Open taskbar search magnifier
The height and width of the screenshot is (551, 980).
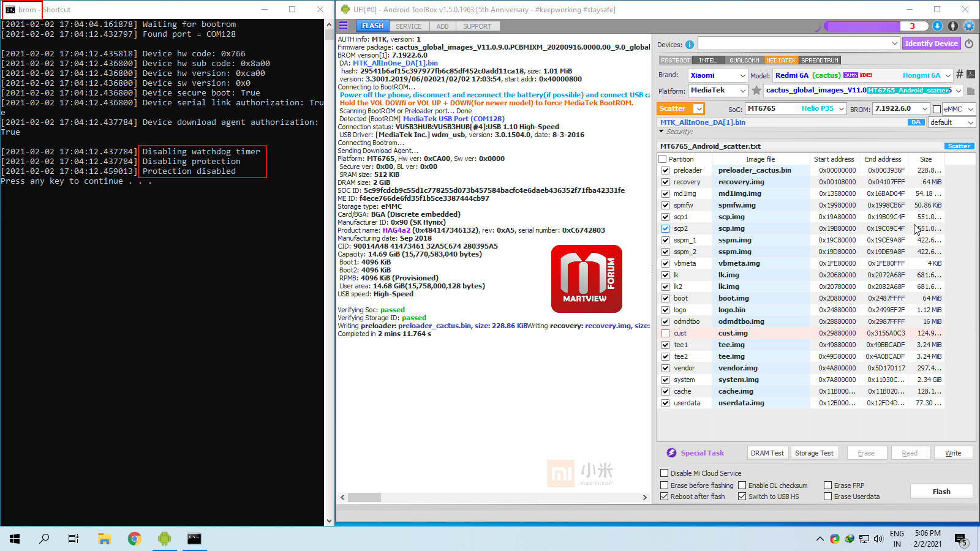coord(44,539)
